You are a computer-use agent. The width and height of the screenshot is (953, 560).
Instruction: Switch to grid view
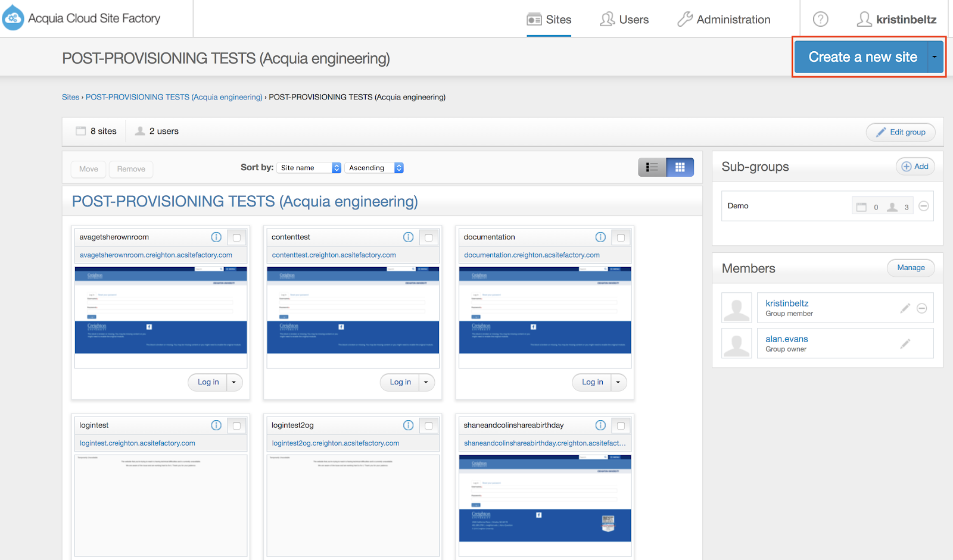680,167
